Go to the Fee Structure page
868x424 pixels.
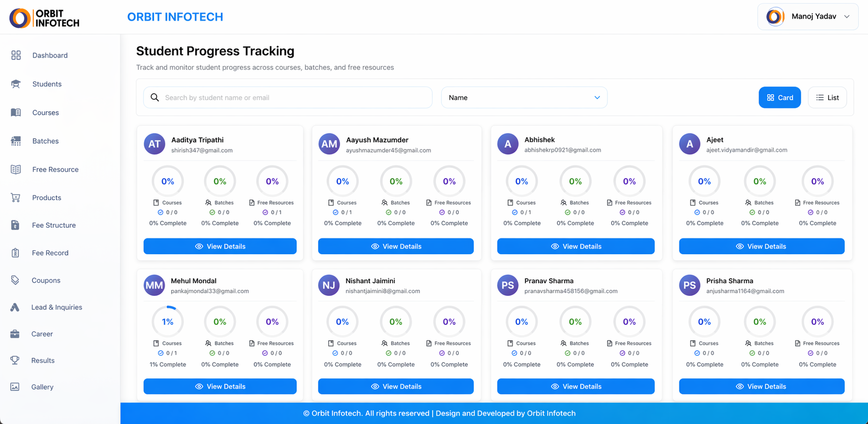[x=54, y=225]
